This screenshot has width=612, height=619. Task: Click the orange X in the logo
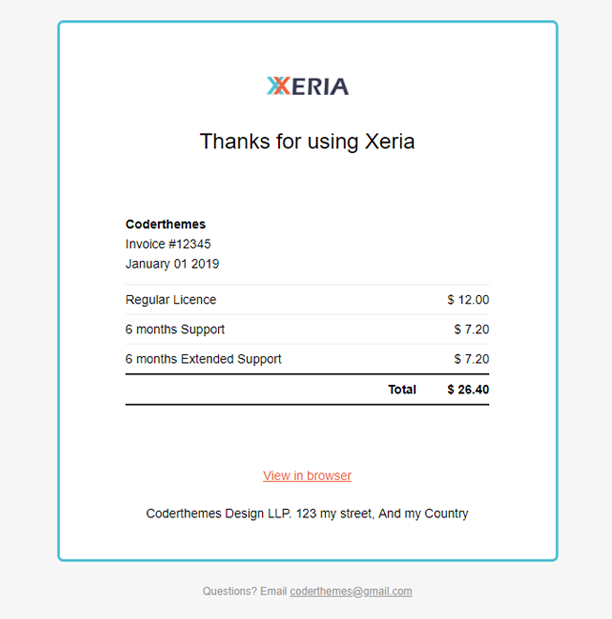click(x=282, y=86)
